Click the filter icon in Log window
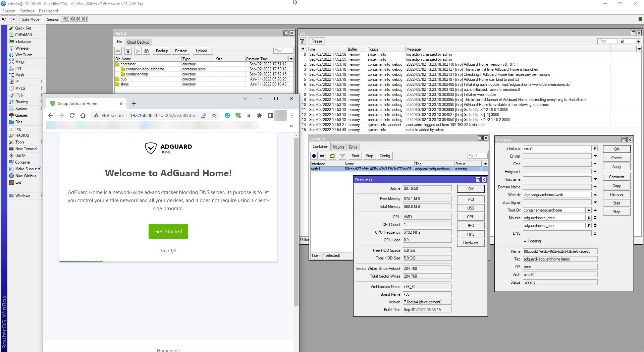644x352 pixels. [302, 41]
